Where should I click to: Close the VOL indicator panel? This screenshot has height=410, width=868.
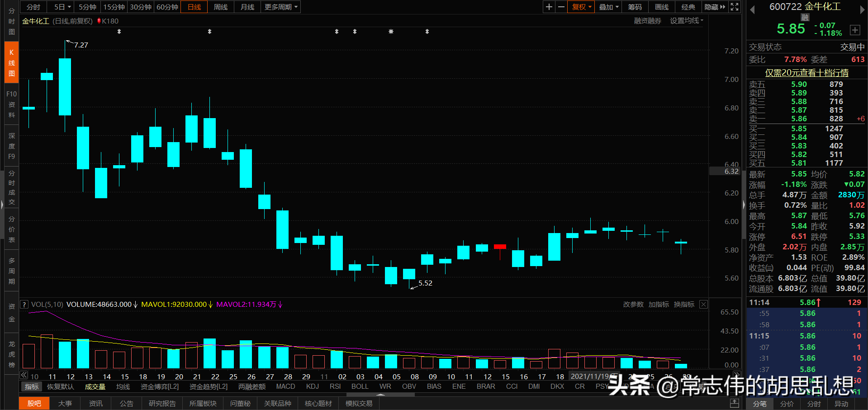(x=703, y=304)
